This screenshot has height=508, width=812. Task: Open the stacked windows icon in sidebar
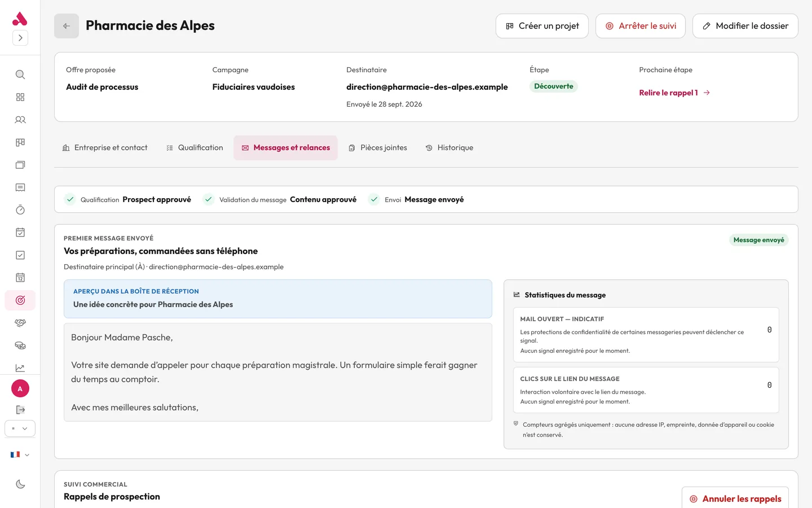click(20, 165)
